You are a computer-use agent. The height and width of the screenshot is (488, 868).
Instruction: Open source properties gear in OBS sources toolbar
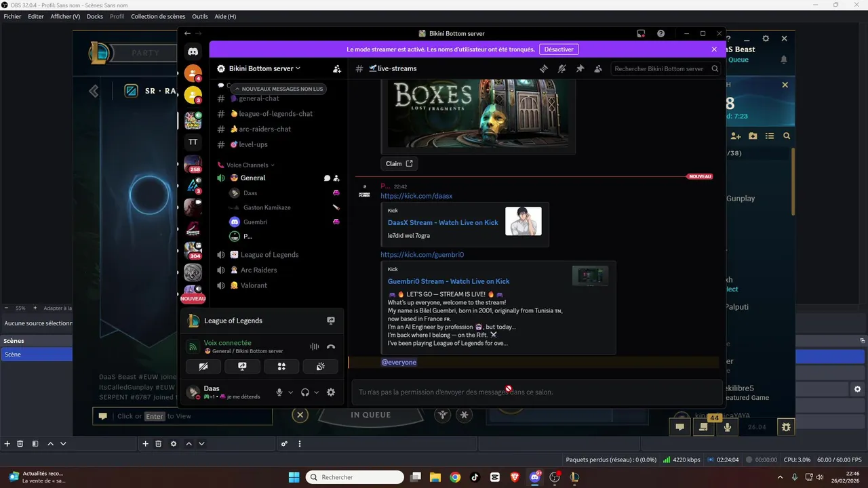click(x=174, y=444)
